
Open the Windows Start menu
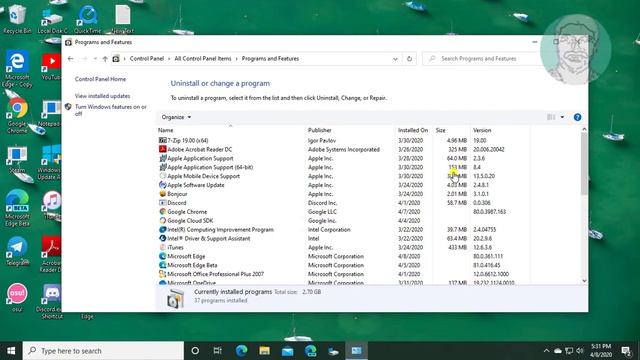(x=11, y=351)
